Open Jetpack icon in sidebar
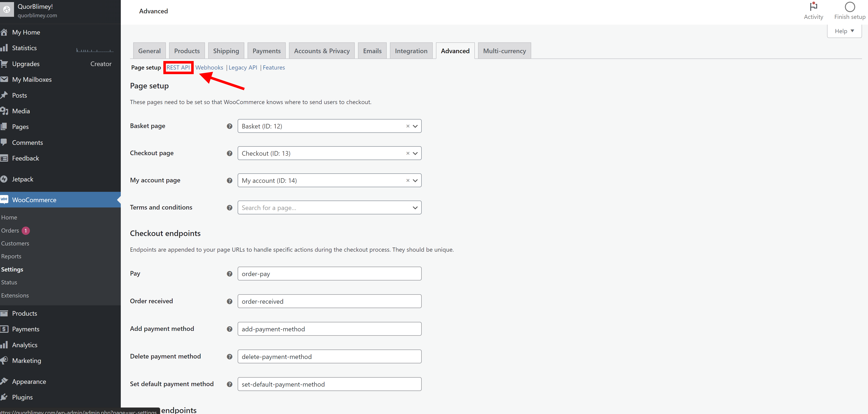868x414 pixels. click(4, 179)
